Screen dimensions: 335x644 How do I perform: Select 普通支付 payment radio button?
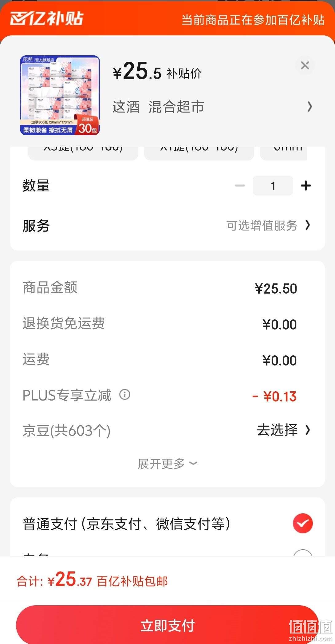tap(303, 523)
